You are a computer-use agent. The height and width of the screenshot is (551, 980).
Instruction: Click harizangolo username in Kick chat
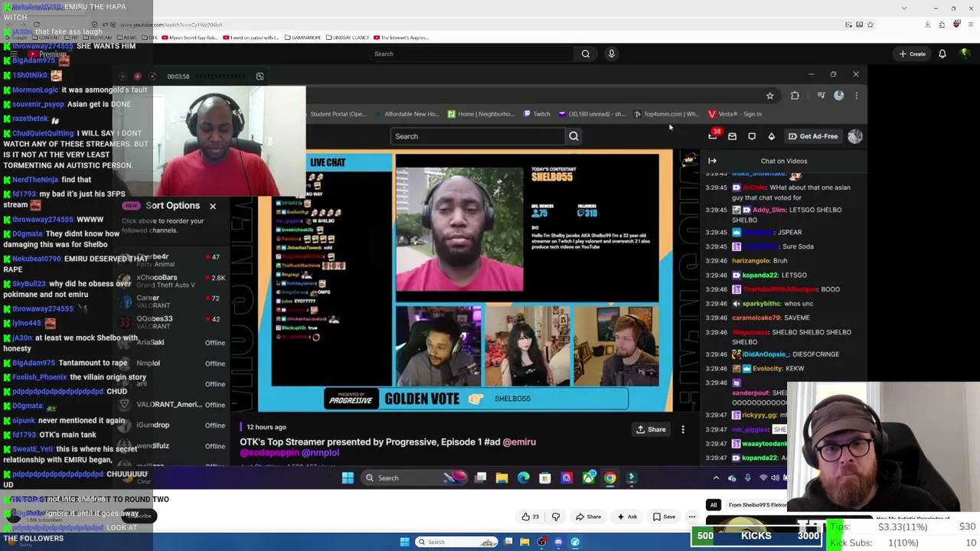(x=751, y=261)
